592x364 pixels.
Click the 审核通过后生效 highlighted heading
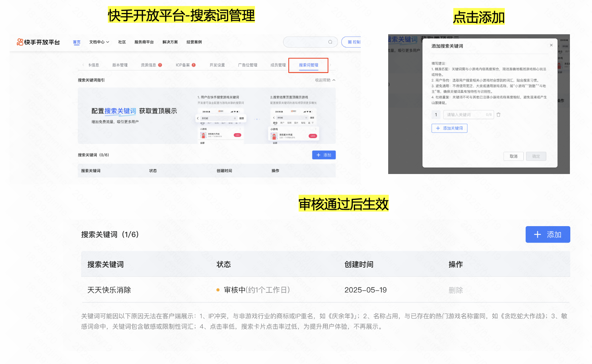point(344,204)
